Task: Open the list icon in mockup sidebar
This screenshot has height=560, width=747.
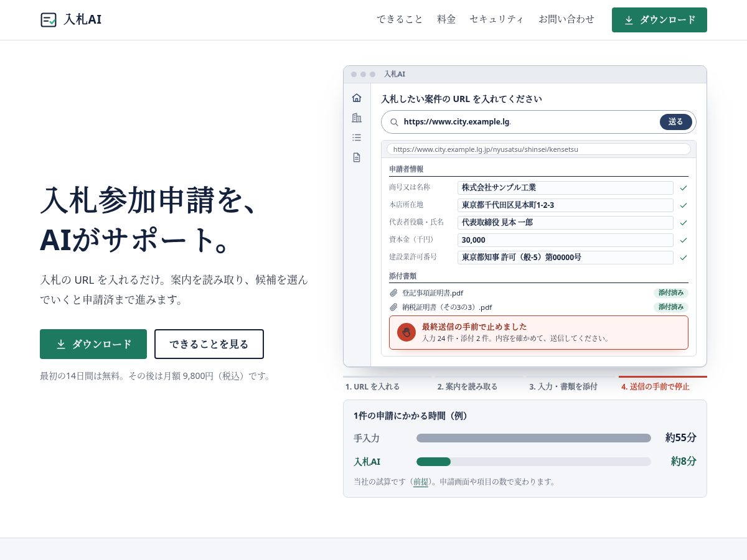Action: click(x=357, y=138)
